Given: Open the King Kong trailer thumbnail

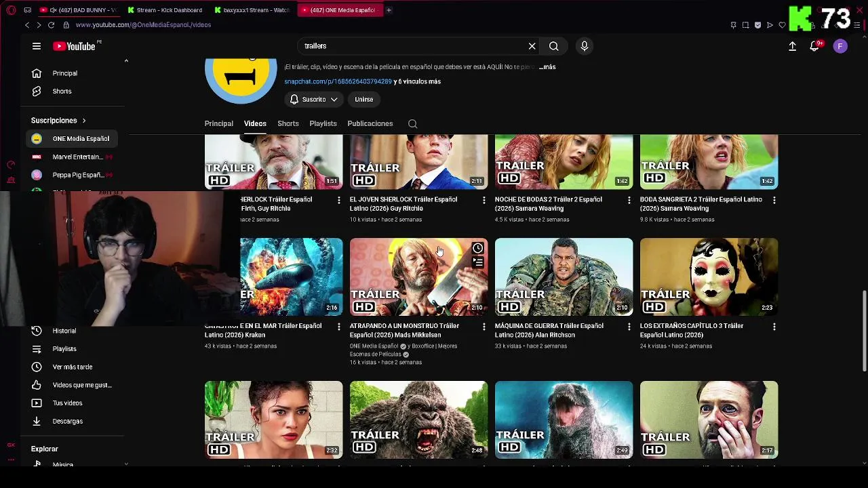Looking at the screenshot, I should [418, 420].
